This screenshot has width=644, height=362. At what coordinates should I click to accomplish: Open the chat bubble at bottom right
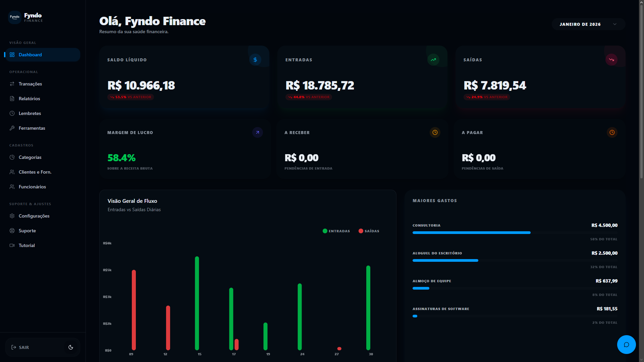click(627, 345)
